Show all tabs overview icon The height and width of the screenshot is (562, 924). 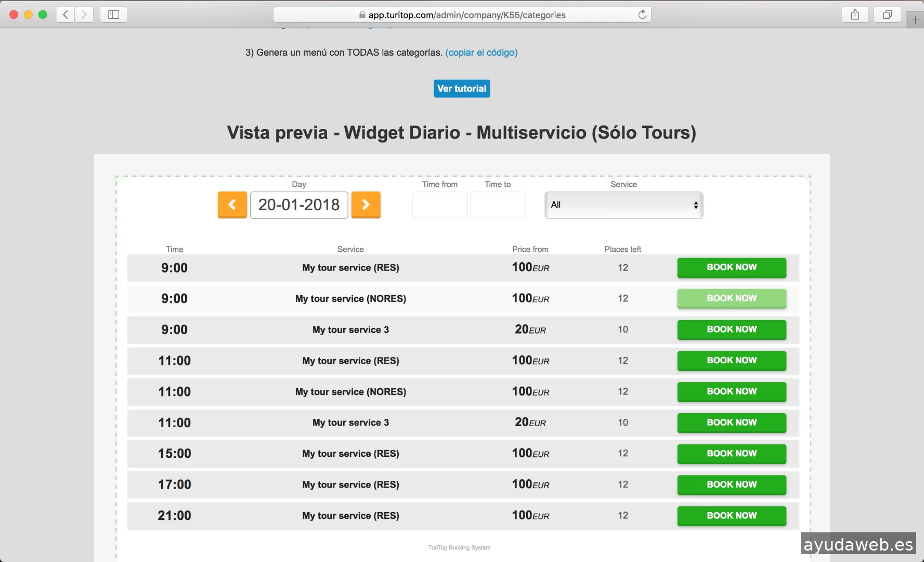pos(887,15)
